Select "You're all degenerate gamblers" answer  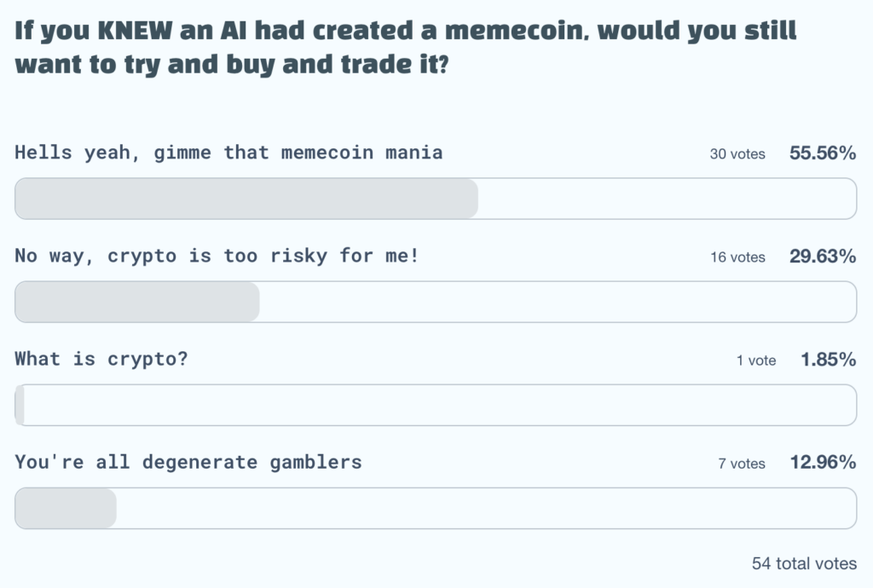[188, 463]
